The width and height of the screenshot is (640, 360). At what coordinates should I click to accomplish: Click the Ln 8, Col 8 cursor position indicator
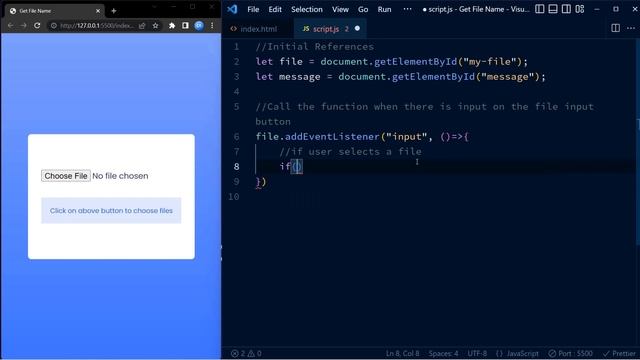[x=402, y=353]
